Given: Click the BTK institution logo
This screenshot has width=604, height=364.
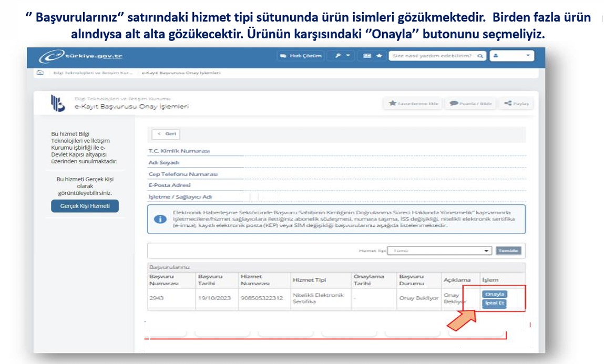Looking at the screenshot, I should click(58, 103).
